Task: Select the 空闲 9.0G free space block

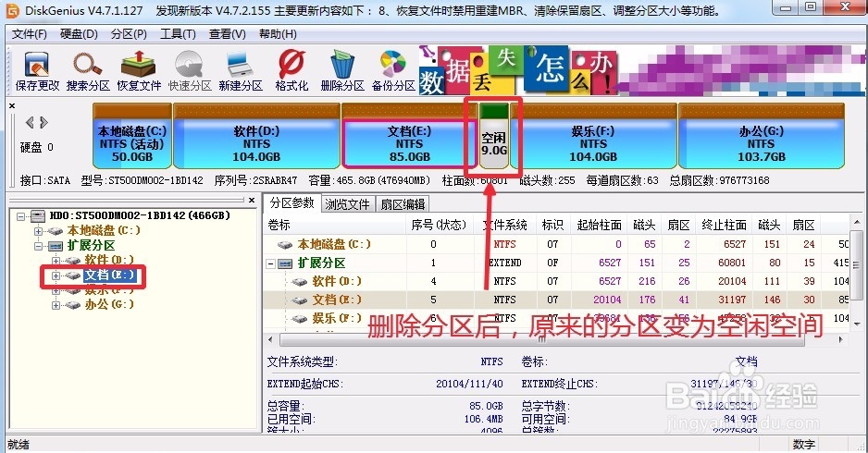Action: [494, 136]
